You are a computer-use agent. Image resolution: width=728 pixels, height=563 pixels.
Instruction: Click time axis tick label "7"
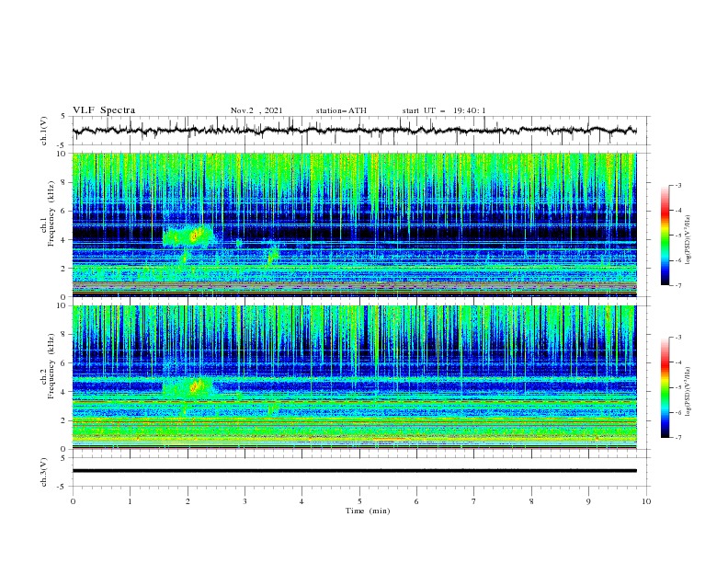click(x=474, y=501)
